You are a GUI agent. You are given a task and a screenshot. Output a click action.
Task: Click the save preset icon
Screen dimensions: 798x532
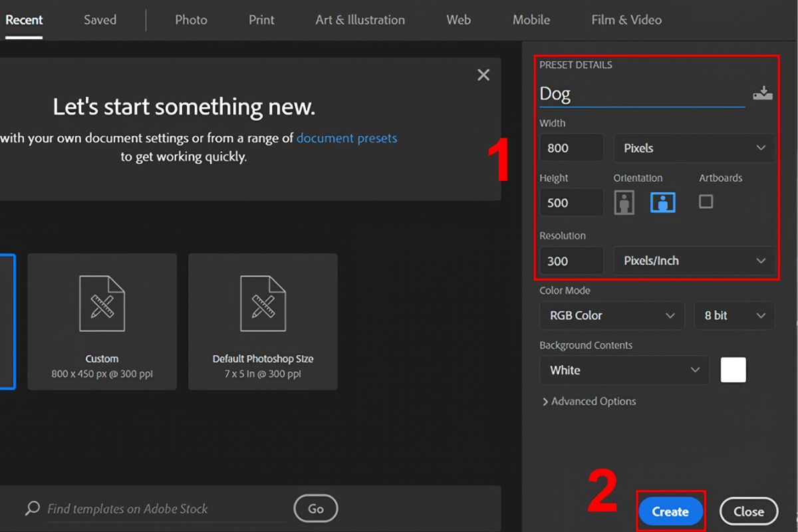tap(763, 94)
